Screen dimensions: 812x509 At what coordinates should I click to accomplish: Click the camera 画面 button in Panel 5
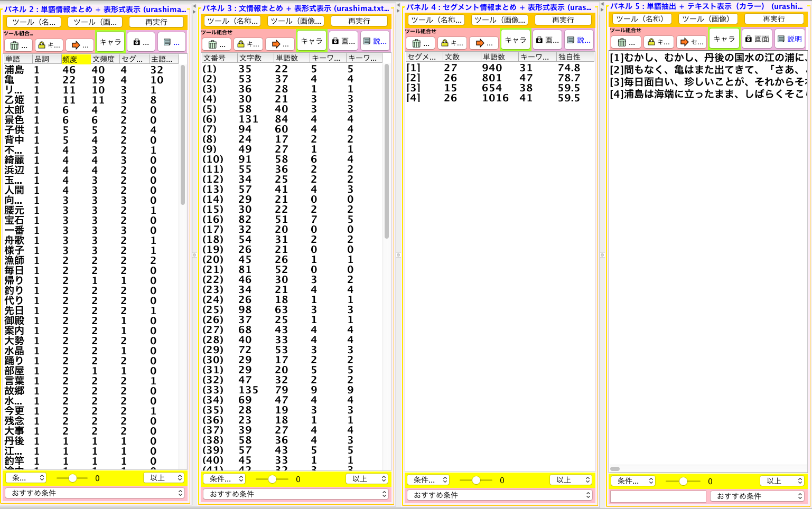(757, 39)
